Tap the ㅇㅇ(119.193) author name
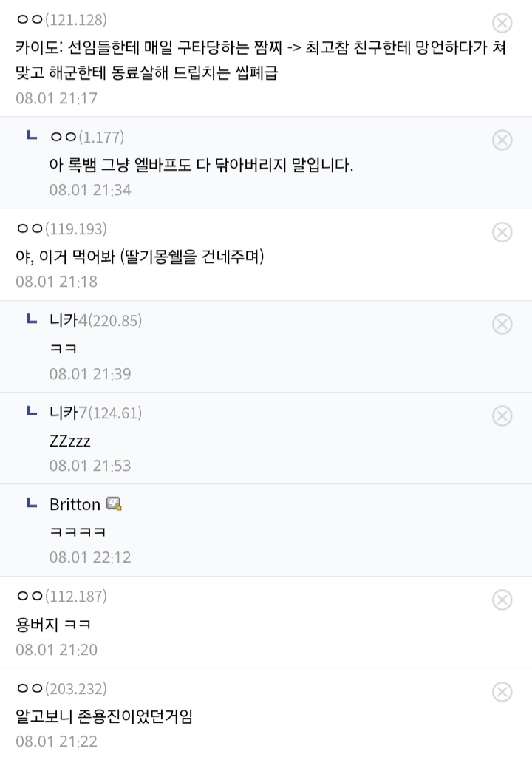This screenshot has width=532, height=757. (x=61, y=228)
